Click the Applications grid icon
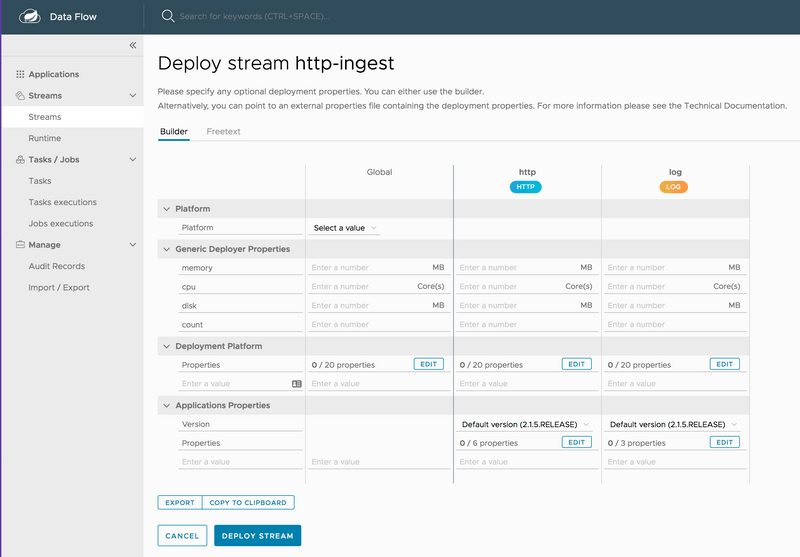Screen dimensions: 800x557 [20, 74]
